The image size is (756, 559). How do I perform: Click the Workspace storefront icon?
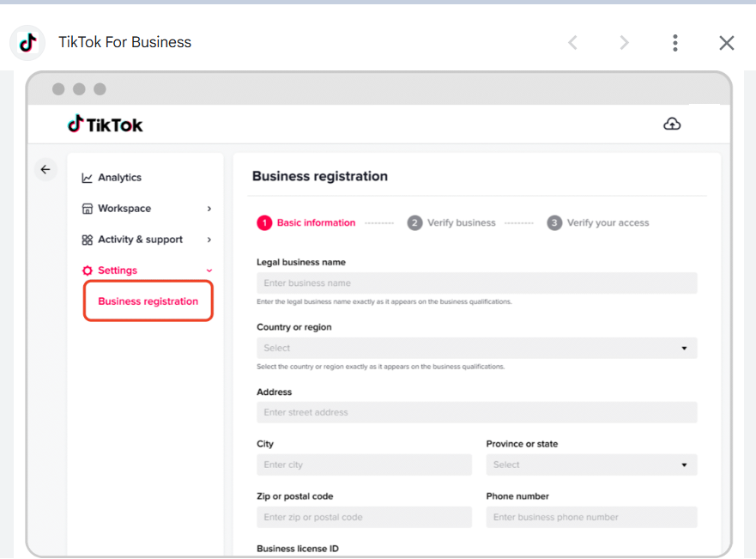point(87,209)
